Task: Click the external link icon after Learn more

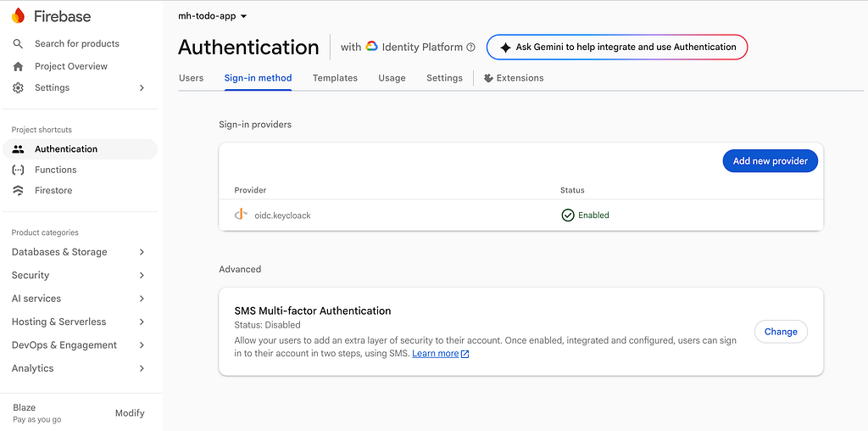Action: [x=465, y=354]
